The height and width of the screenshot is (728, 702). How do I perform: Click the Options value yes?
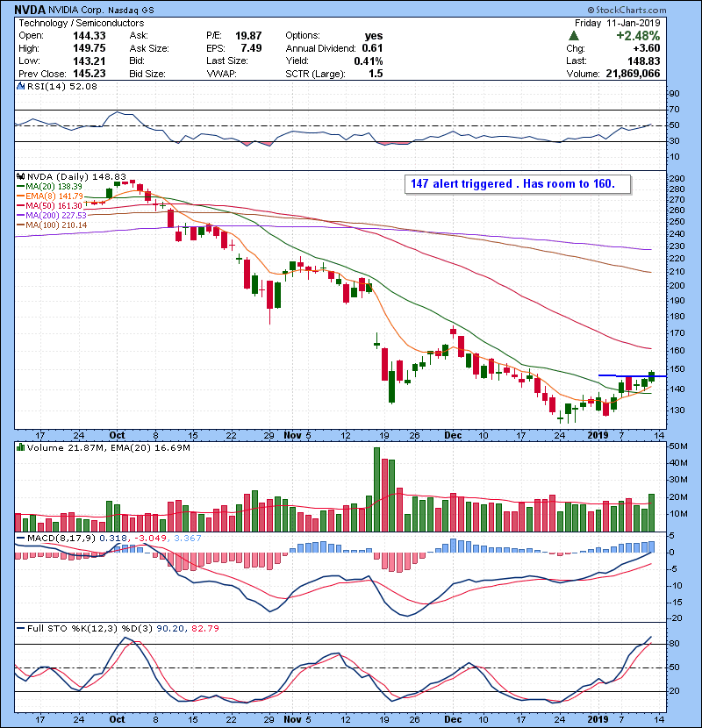374,36
